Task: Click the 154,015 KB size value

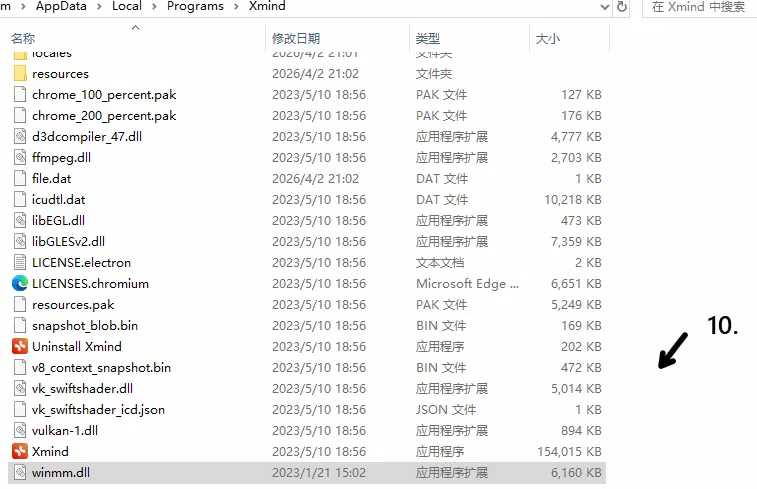Action: (569, 452)
